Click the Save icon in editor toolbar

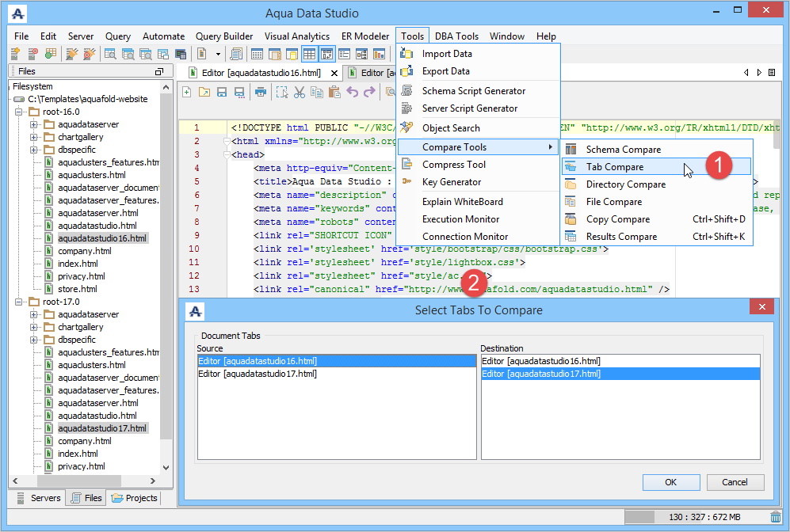click(x=222, y=93)
